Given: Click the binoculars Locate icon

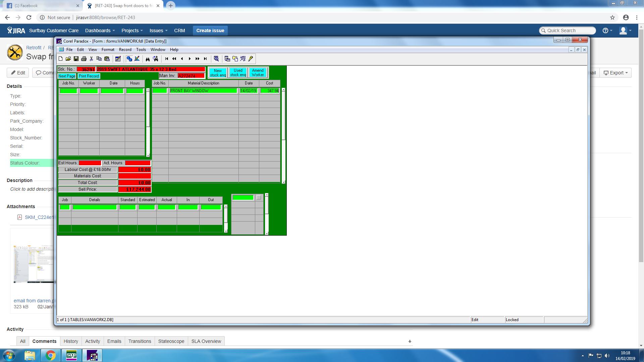Looking at the screenshot, I should [x=148, y=59].
